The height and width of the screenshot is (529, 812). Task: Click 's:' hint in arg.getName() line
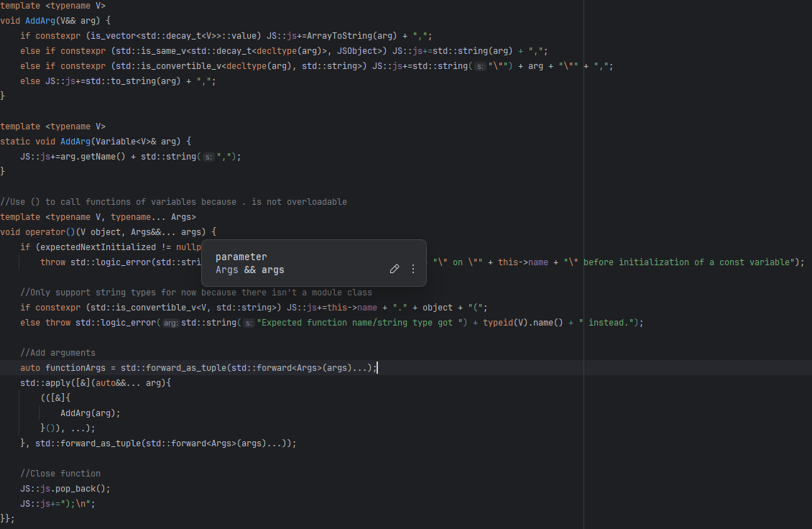208,157
